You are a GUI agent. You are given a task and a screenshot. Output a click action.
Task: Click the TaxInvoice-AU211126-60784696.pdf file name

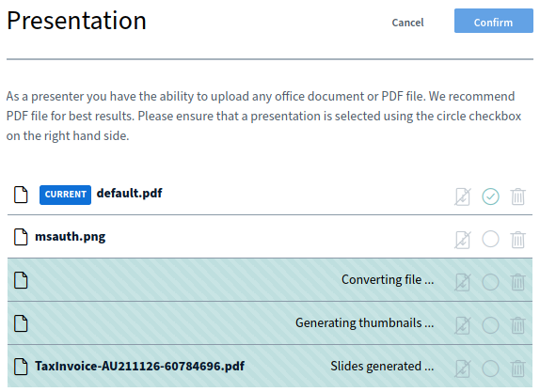point(139,367)
